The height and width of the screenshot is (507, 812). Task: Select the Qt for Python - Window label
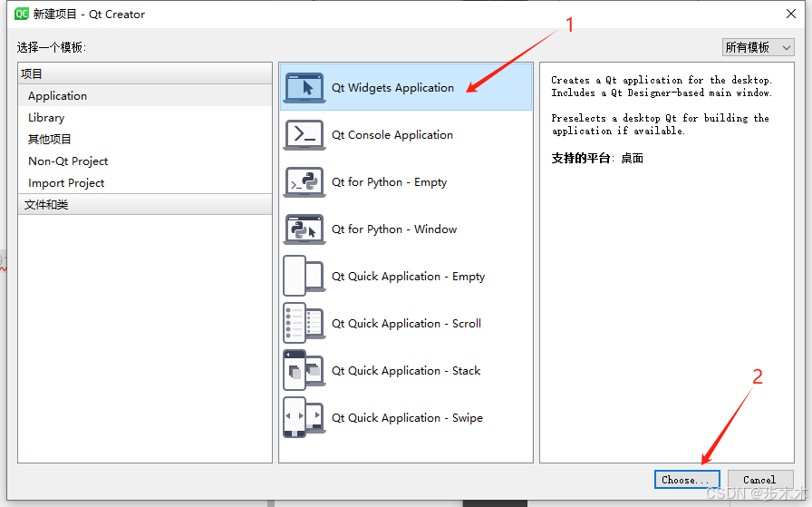point(394,229)
